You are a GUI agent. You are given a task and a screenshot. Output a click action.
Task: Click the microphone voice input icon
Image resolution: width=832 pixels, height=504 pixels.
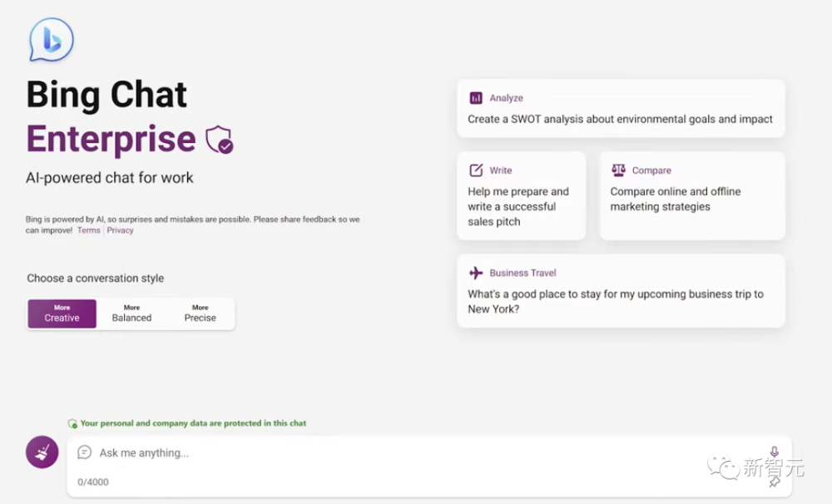775,452
